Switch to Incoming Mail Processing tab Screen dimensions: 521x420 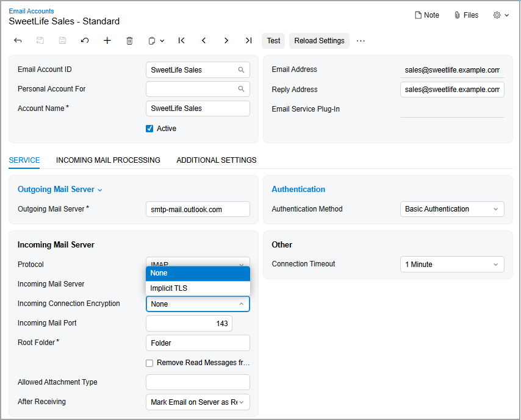[108, 160]
